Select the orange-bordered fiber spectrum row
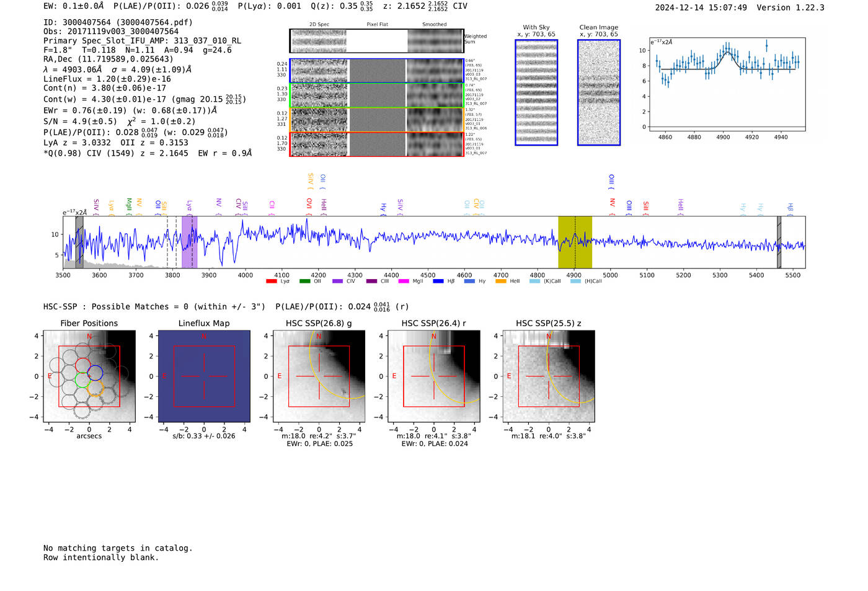The width and height of the screenshot is (868, 591). [x=376, y=120]
